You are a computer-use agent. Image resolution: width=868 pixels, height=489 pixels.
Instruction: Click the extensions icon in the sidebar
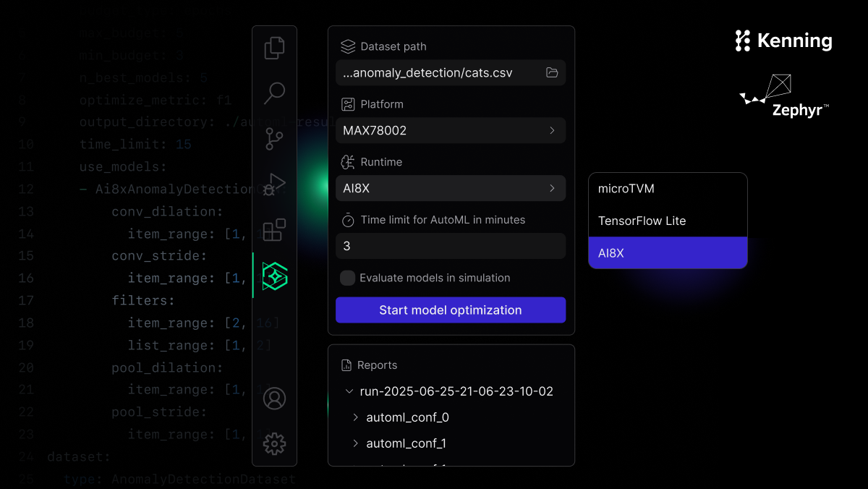pyautogui.click(x=274, y=229)
